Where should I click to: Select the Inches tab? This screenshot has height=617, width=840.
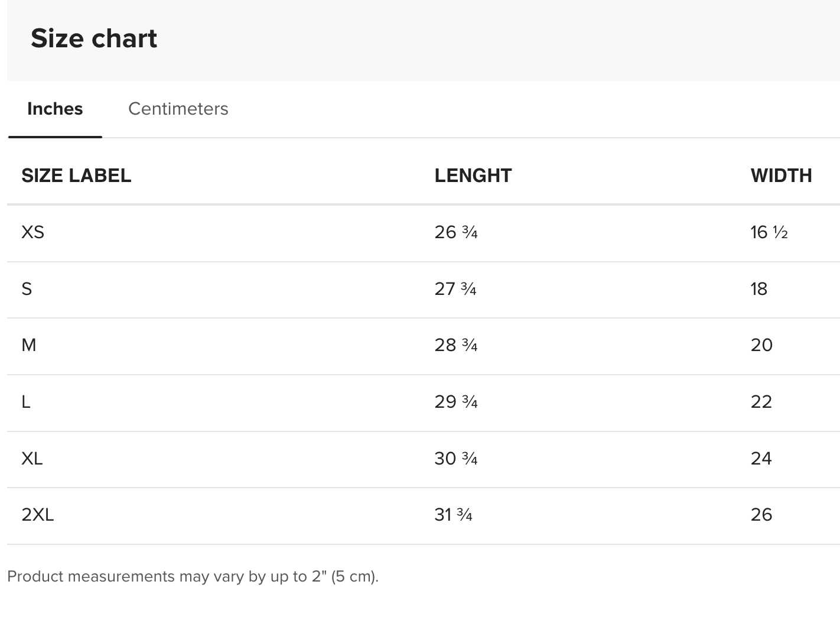pyautogui.click(x=55, y=109)
